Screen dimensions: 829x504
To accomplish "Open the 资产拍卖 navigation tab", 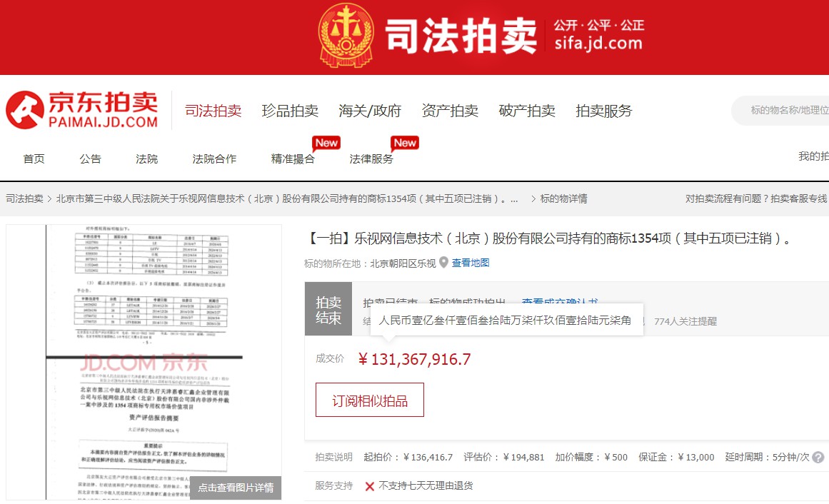I will [450, 111].
